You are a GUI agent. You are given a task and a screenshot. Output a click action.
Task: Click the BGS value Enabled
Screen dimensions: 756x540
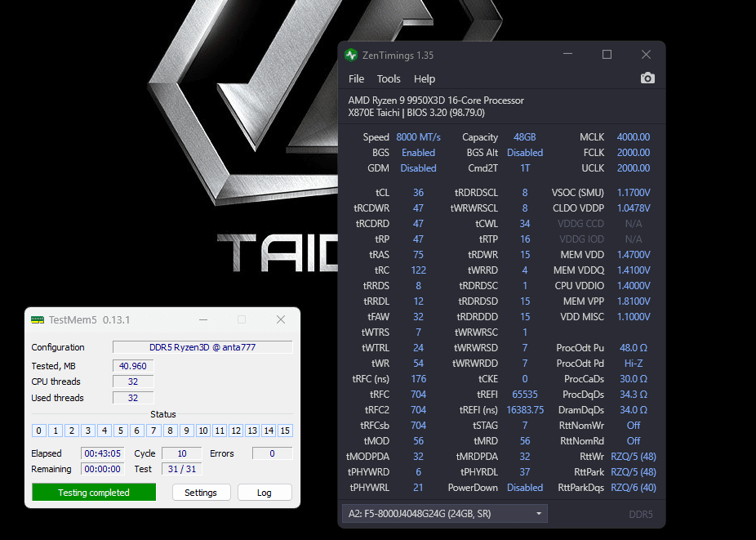419,153
